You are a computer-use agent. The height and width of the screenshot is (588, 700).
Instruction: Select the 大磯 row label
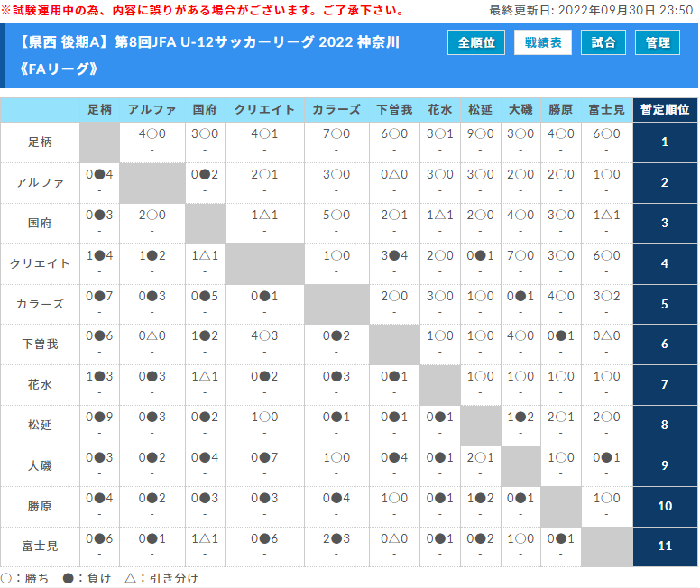(41, 466)
